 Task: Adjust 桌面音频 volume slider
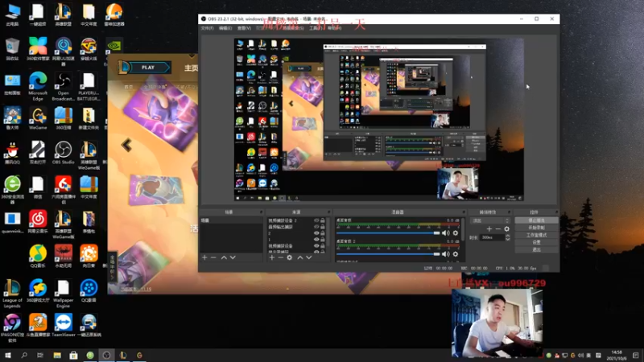(388, 232)
